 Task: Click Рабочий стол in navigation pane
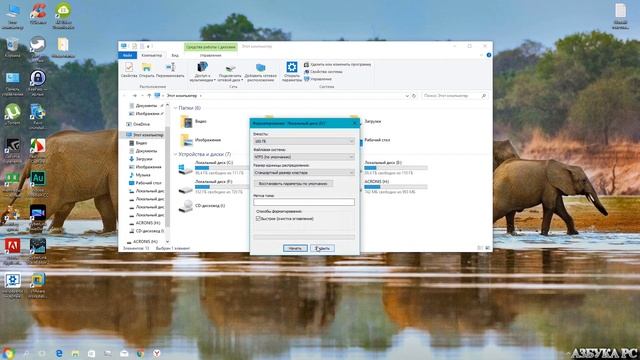145,183
